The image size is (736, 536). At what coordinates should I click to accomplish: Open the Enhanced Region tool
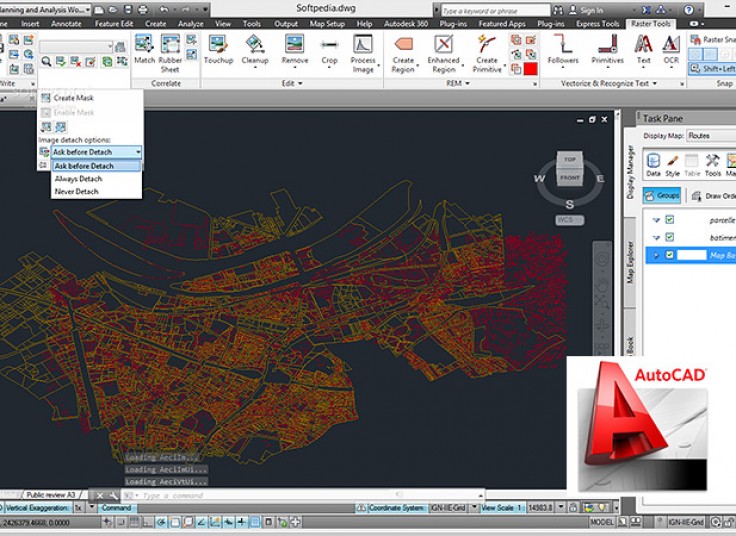point(443,44)
